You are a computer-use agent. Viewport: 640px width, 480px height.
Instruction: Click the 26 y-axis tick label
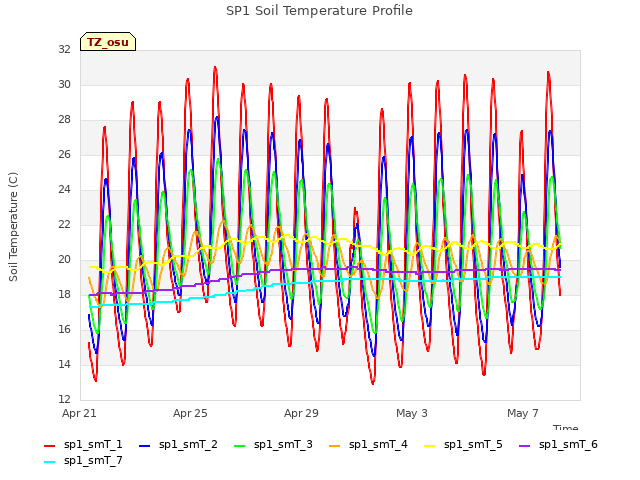pyautogui.click(x=64, y=154)
